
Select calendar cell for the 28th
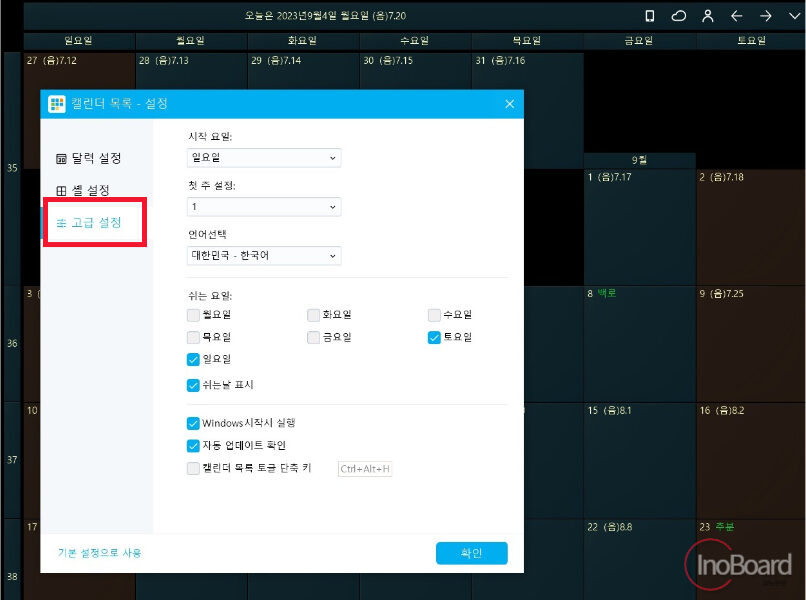(x=191, y=71)
